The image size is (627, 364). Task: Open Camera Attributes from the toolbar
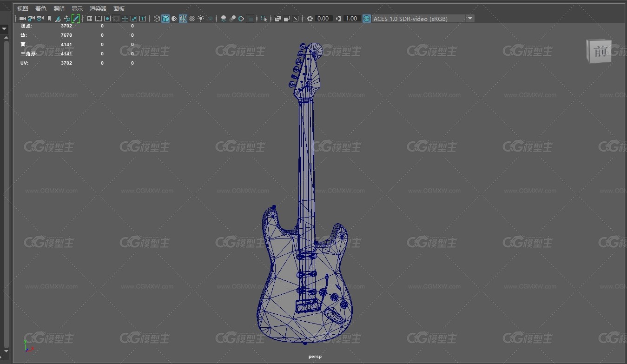40,19
